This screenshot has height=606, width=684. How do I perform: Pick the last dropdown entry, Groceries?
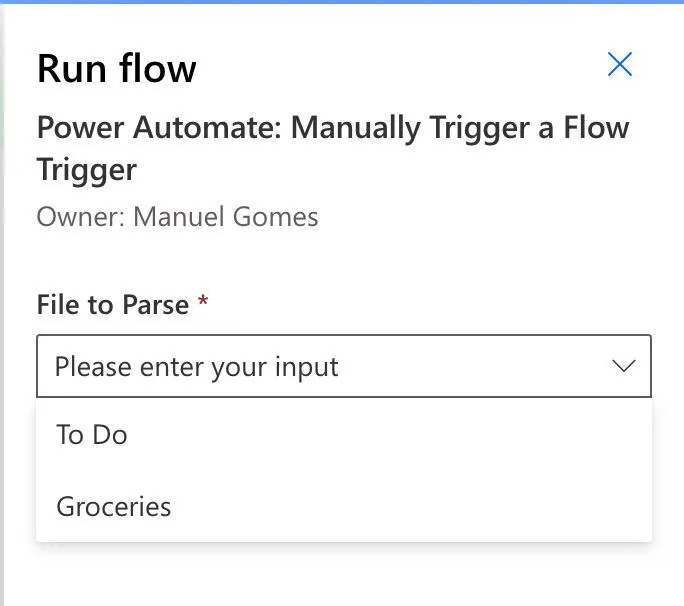click(114, 506)
